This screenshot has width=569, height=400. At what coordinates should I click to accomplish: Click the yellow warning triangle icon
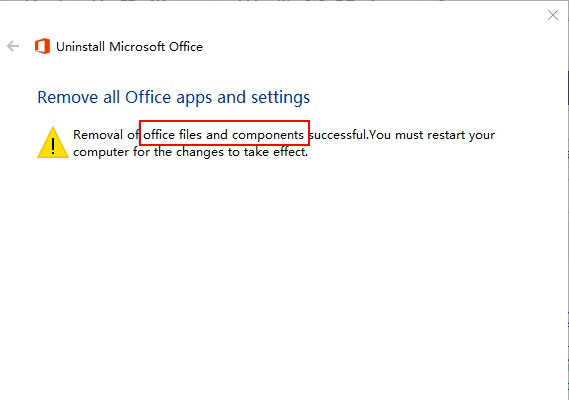pos(53,142)
